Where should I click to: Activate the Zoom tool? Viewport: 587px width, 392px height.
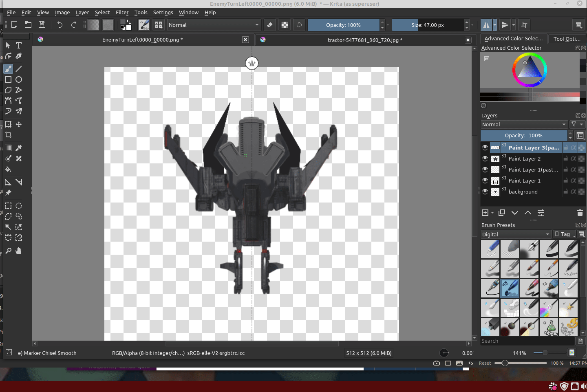coord(8,251)
